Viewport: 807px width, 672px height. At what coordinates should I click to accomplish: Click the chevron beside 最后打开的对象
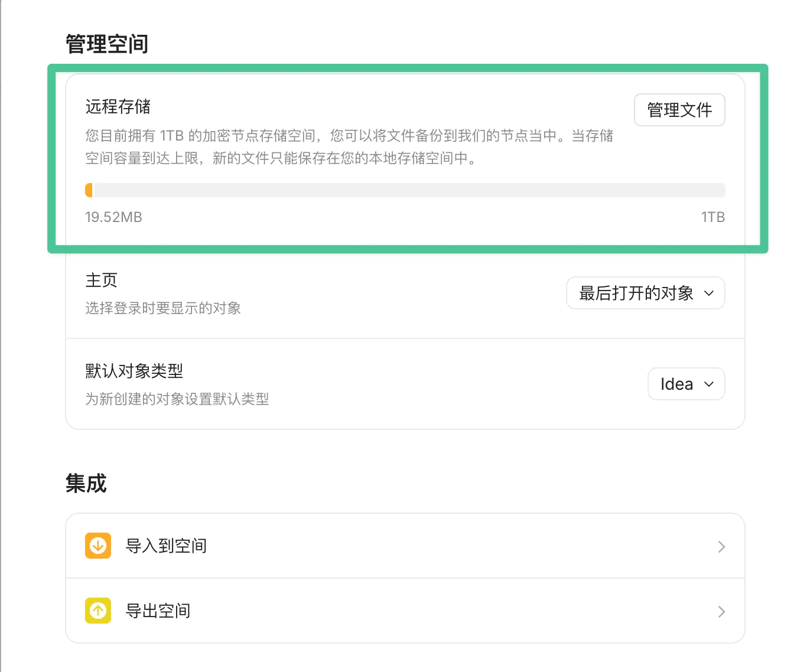click(x=709, y=293)
